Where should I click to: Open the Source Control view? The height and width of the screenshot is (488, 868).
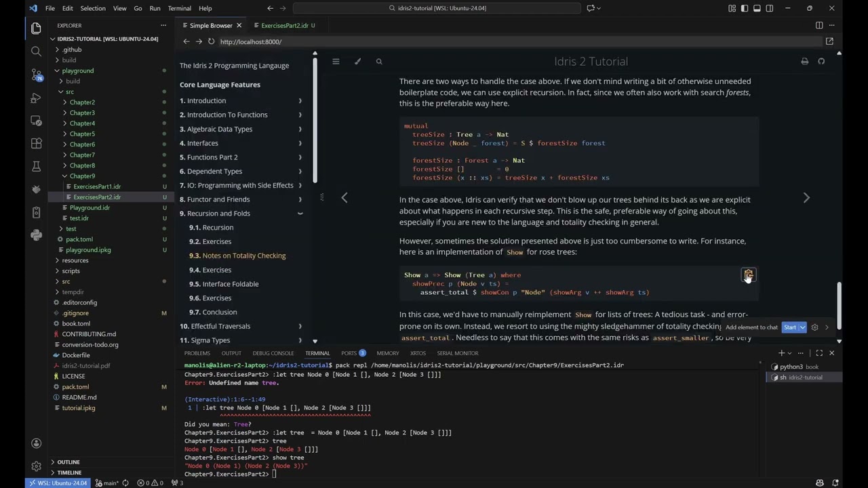point(36,75)
